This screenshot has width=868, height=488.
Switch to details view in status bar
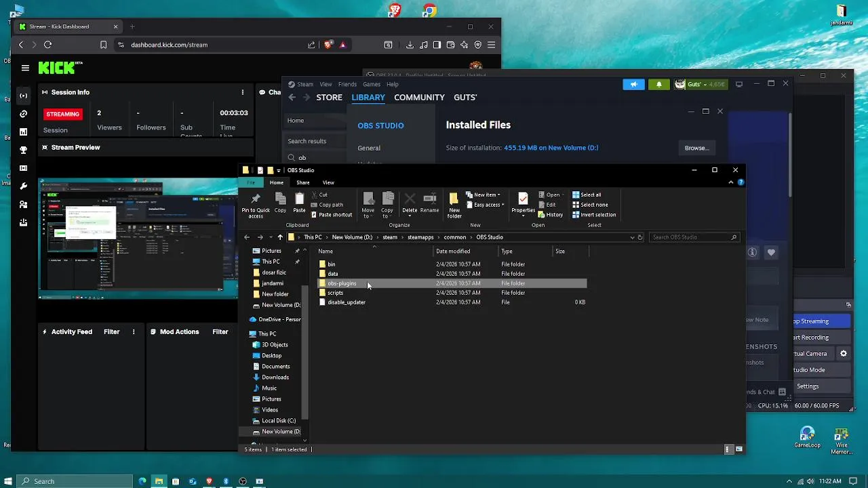coord(728,449)
